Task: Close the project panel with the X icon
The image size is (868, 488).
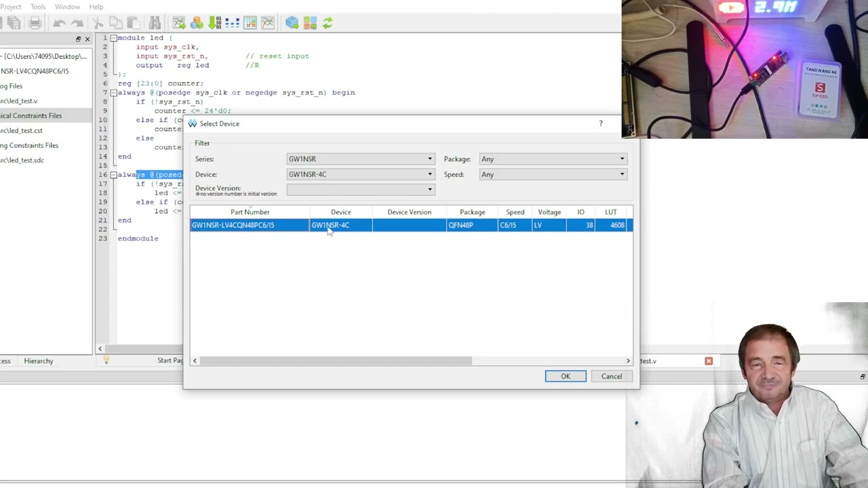Action: 87,39
